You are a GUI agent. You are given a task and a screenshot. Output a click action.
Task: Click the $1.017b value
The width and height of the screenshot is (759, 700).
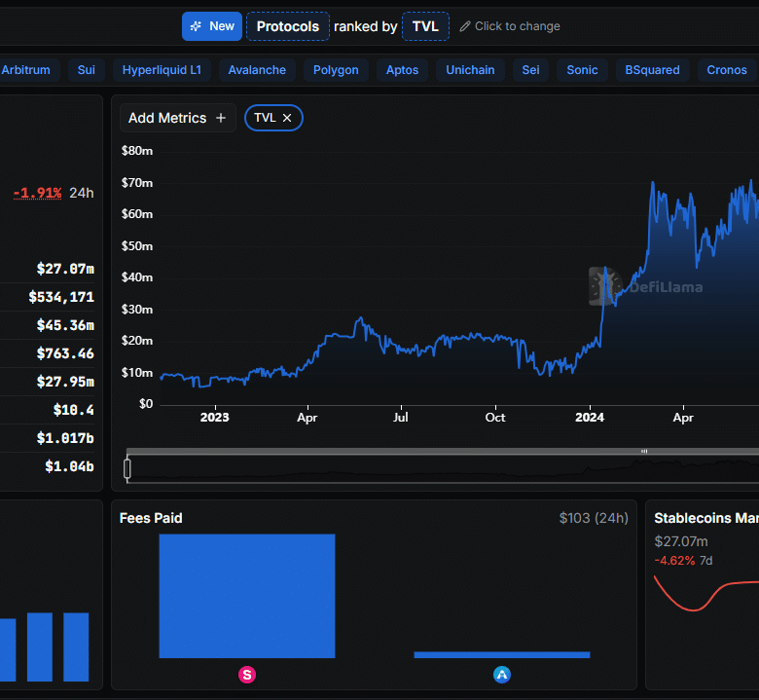(65, 438)
